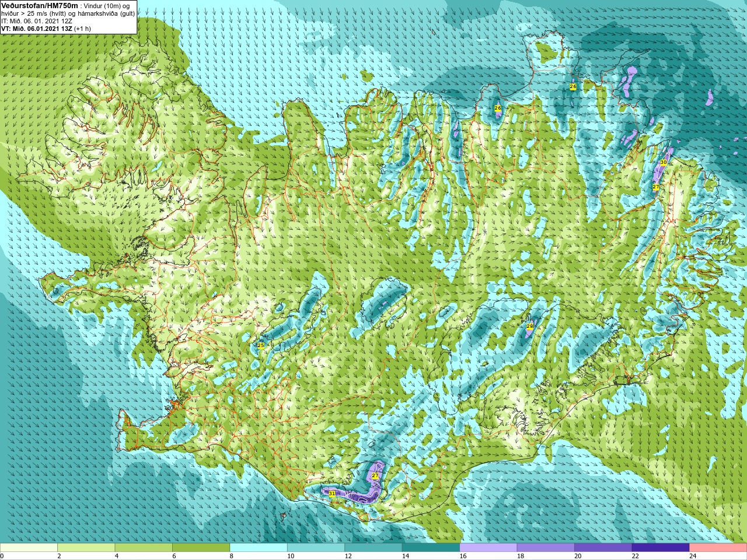Click the legend tick value 0
The width and height of the screenshot is (747, 560).
point(2,556)
